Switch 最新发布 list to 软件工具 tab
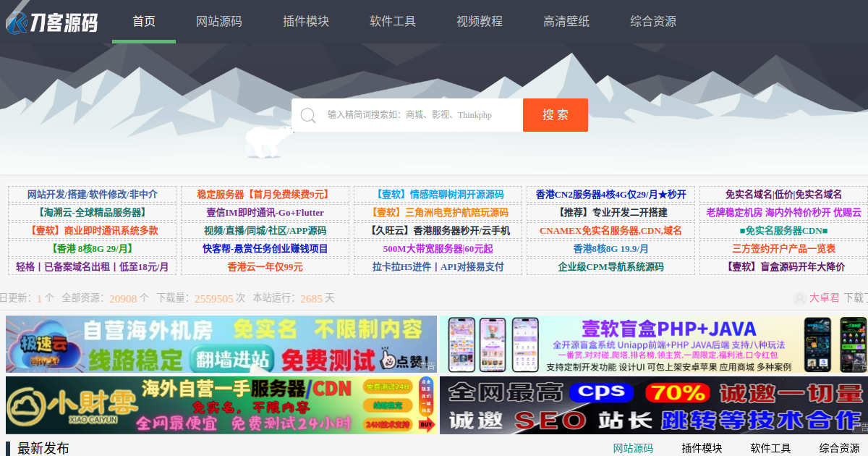 770,449
